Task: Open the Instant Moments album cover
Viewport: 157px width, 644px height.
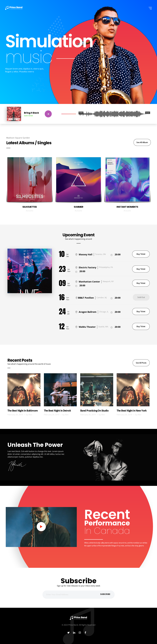Action: pyautogui.click(x=127, y=179)
